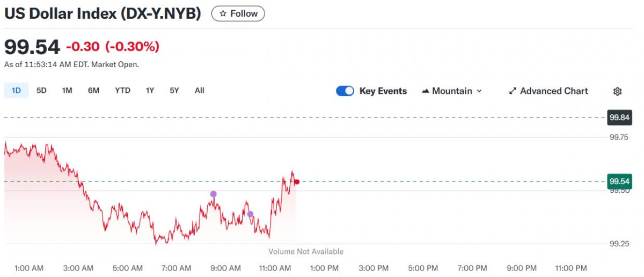Expand the Mountain chart type dropdown

479,91
